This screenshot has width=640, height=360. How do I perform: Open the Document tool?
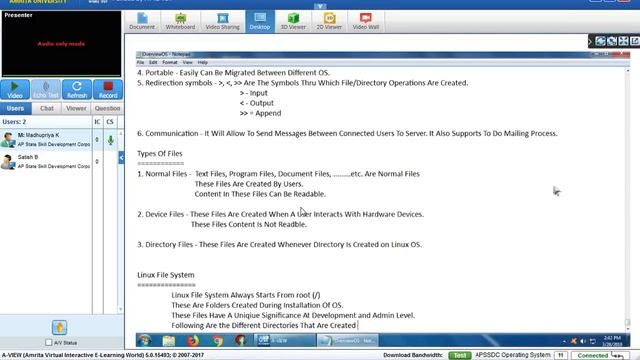click(x=142, y=21)
